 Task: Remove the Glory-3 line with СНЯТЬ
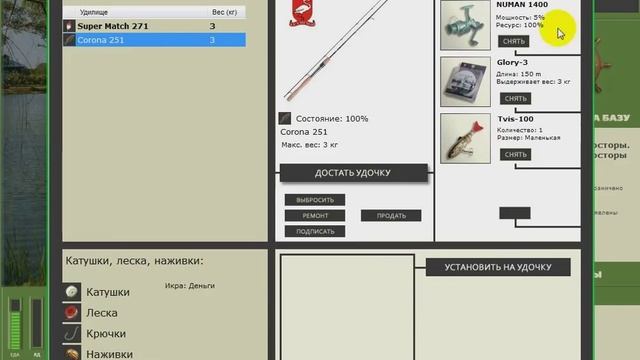(x=515, y=98)
